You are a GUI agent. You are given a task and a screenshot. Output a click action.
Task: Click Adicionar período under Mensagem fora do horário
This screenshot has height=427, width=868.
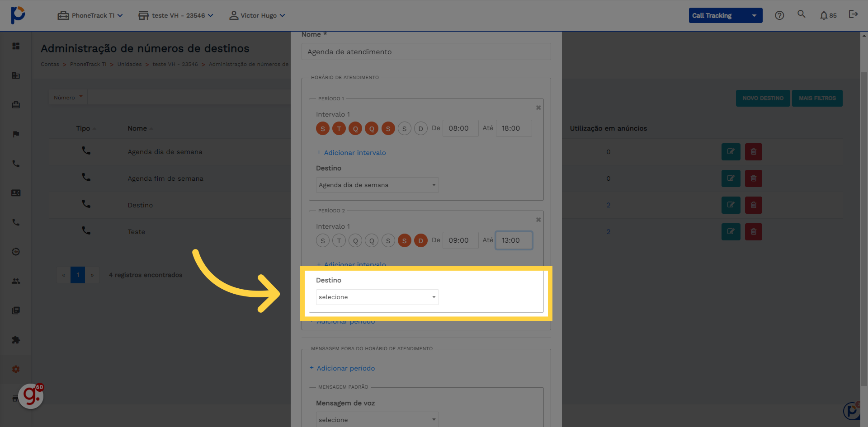[x=343, y=368]
